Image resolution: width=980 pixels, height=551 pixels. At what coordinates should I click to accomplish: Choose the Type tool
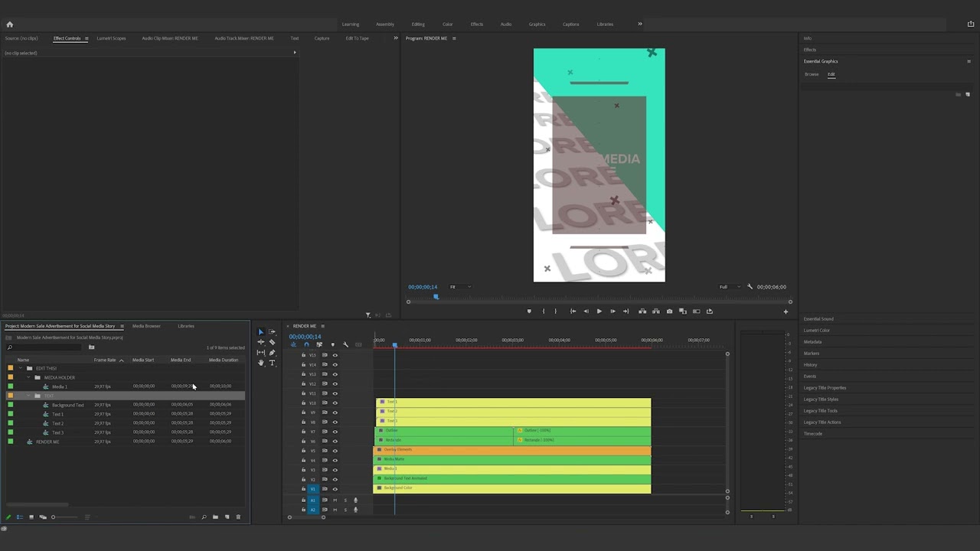(x=272, y=363)
